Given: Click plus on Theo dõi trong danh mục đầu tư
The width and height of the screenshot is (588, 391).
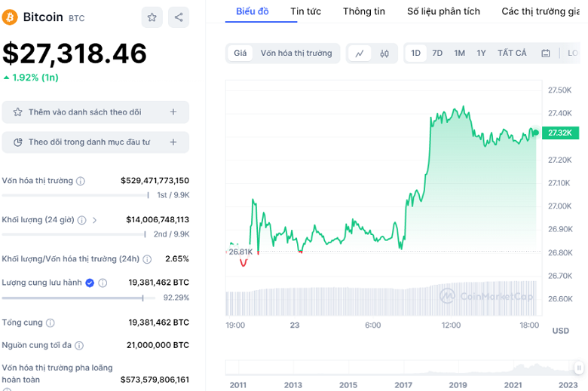Looking at the screenshot, I should 173,142.
